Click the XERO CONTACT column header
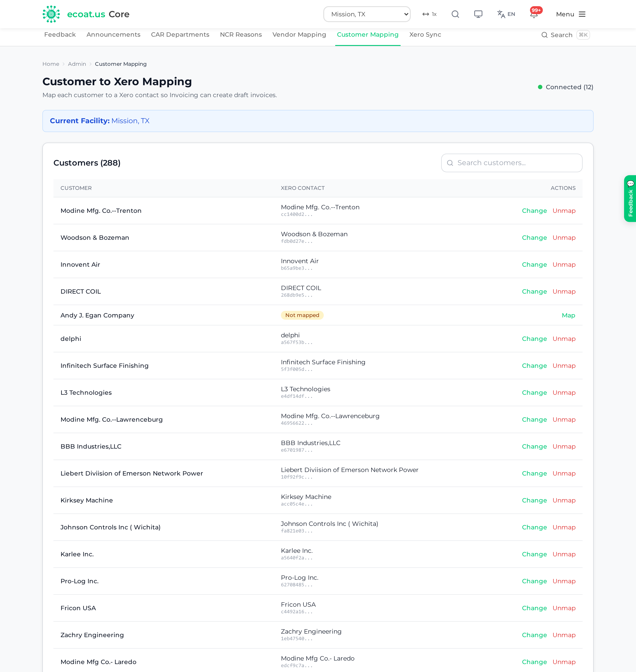This screenshot has height=672, width=636. pyautogui.click(x=302, y=188)
